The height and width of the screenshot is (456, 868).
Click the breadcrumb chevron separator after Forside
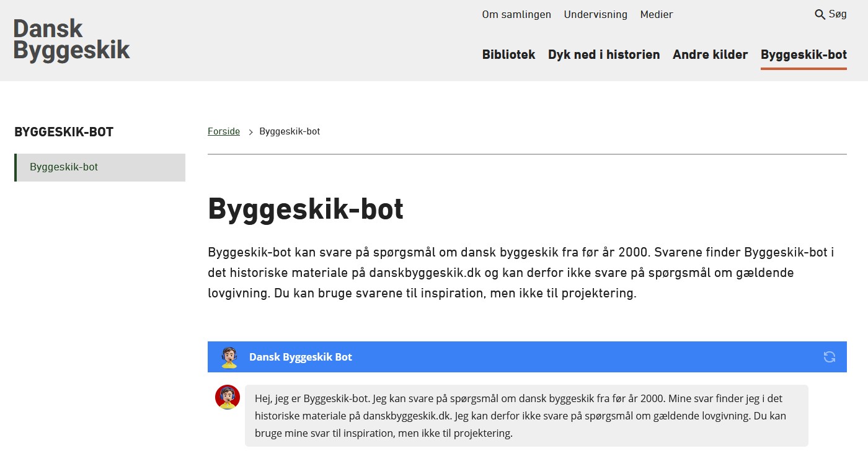coord(251,132)
